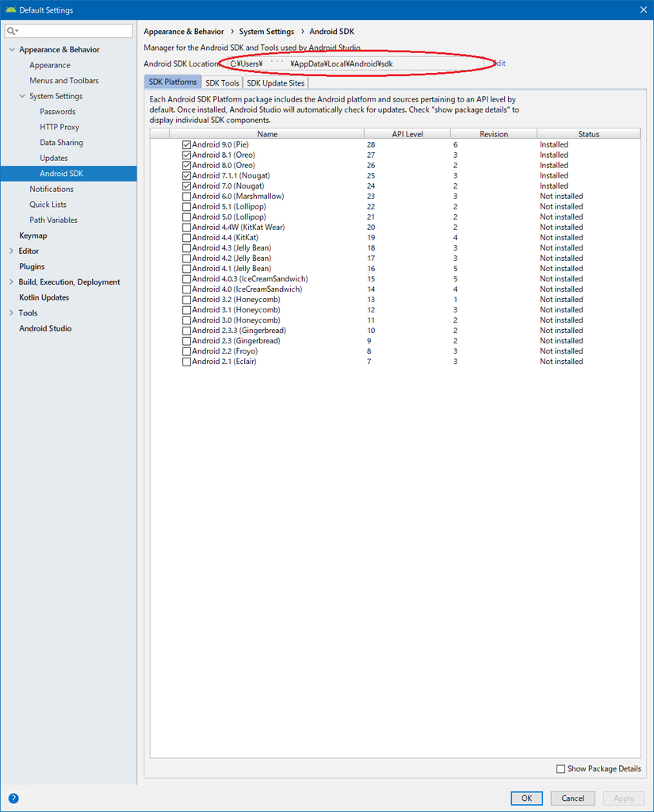
Task: Open Passwords settings page
Action: pyautogui.click(x=58, y=112)
